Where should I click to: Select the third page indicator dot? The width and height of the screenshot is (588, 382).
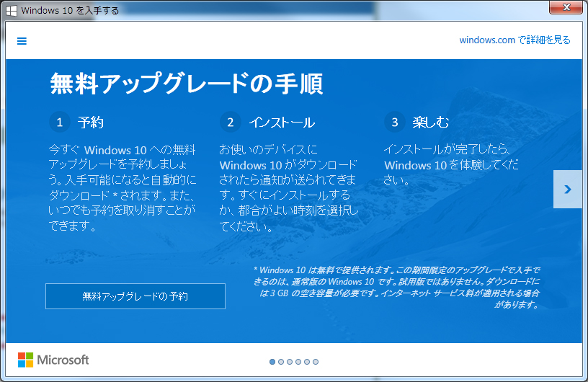(x=290, y=362)
